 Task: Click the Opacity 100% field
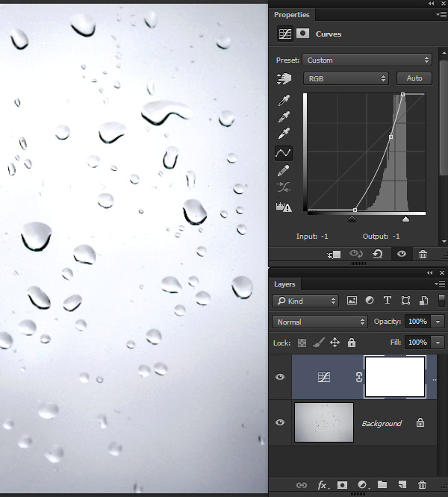(417, 322)
